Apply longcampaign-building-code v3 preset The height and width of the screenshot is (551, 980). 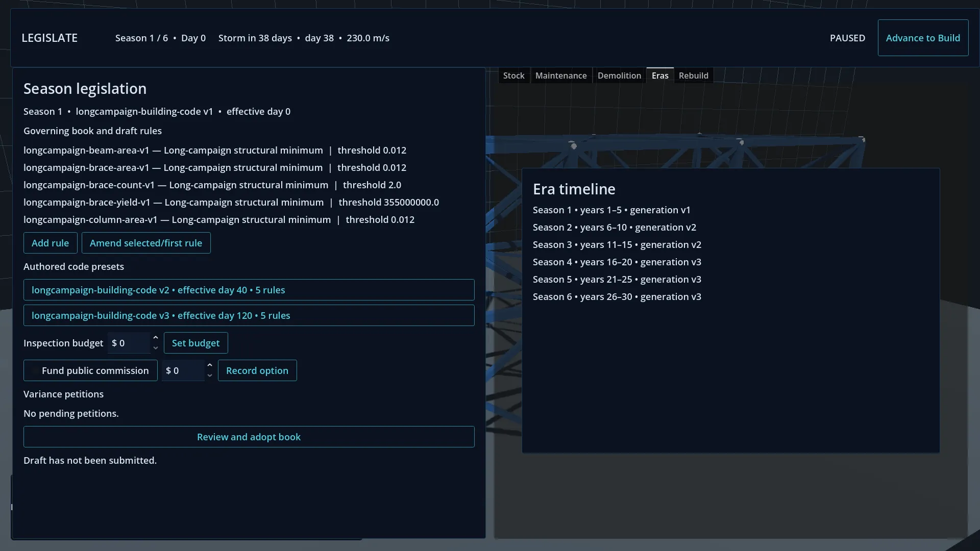coord(249,315)
